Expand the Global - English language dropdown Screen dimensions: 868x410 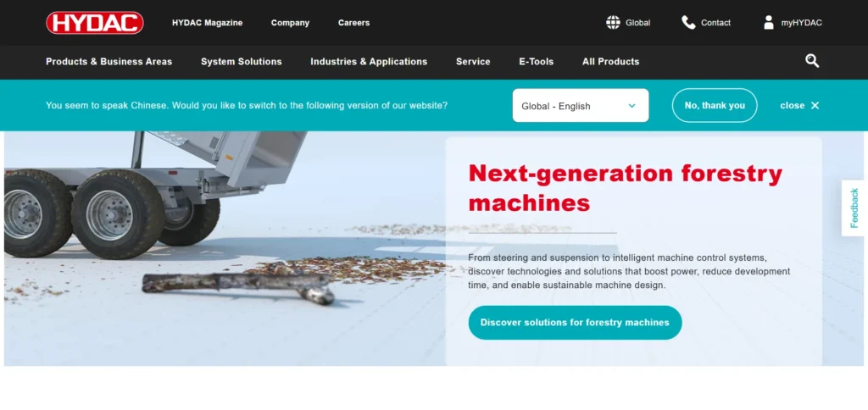pyautogui.click(x=581, y=105)
